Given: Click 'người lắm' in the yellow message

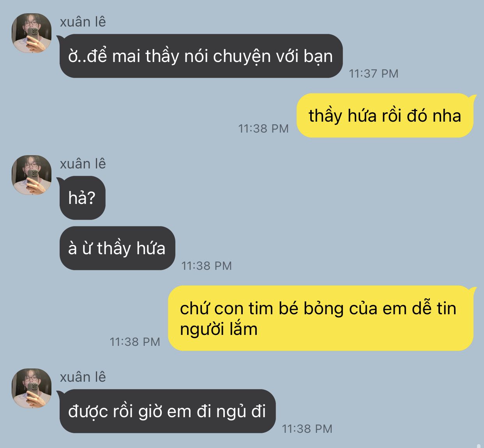Looking at the screenshot, I should (219, 330).
